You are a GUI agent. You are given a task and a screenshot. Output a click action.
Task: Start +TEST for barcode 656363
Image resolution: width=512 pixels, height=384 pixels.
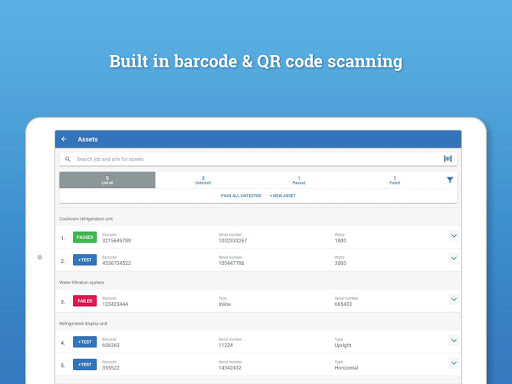[x=85, y=342]
